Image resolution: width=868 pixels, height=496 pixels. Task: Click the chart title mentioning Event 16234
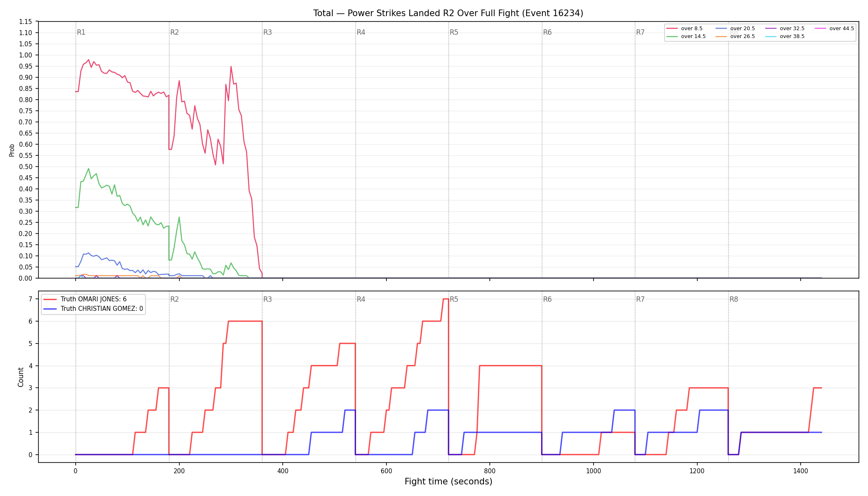[448, 13]
